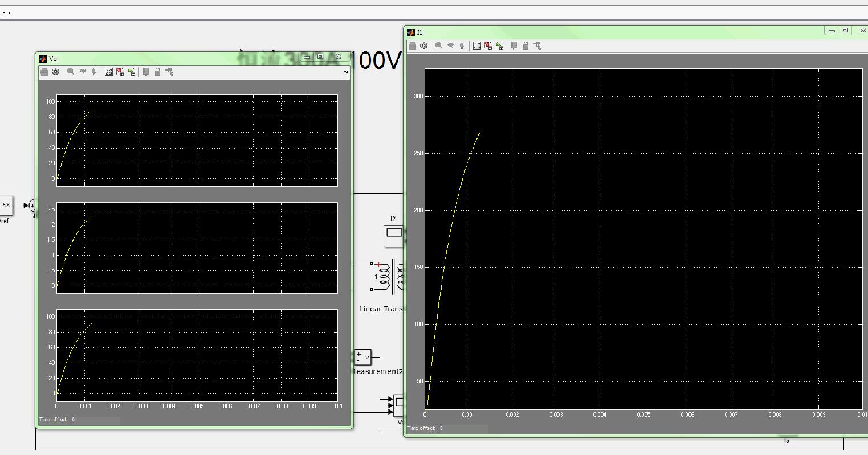Click the Vo window title text
The image size is (868, 455).
(53, 59)
